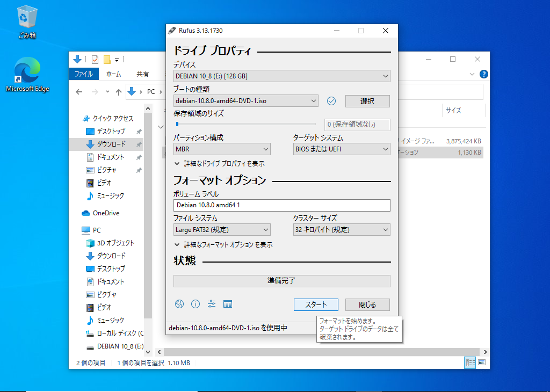Open the デバイス device dropdown
The width and height of the screenshot is (550, 392).
point(281,76)
